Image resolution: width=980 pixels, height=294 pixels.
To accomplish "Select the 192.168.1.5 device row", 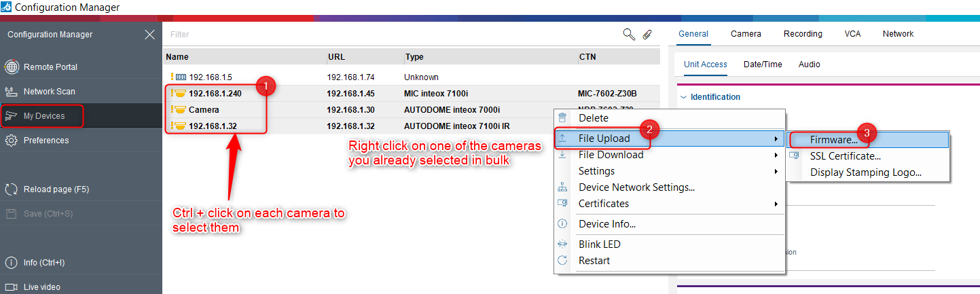I will 211,77.
